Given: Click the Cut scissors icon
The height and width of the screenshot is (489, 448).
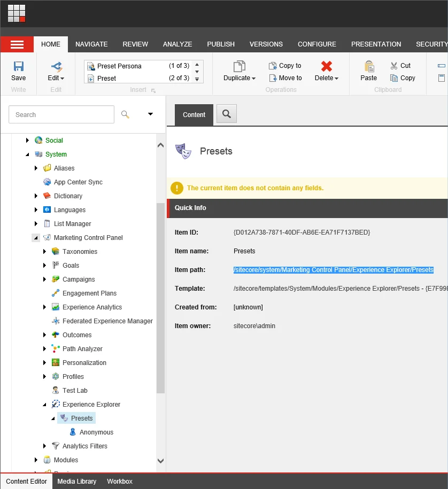Looking at the screenshot, I should tap(393, 66).
